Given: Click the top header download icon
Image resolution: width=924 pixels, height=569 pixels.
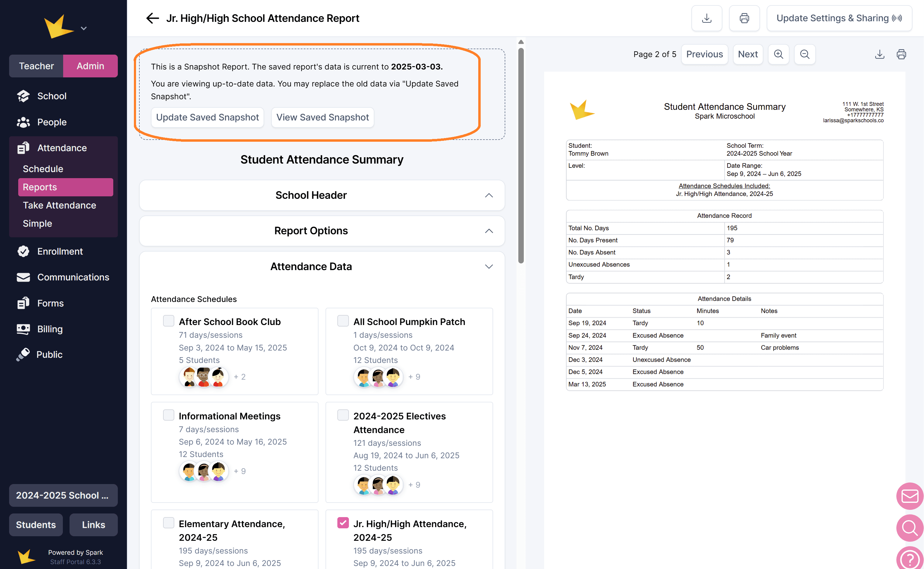Looking at the screenshot, I should [x=706, y=18].
